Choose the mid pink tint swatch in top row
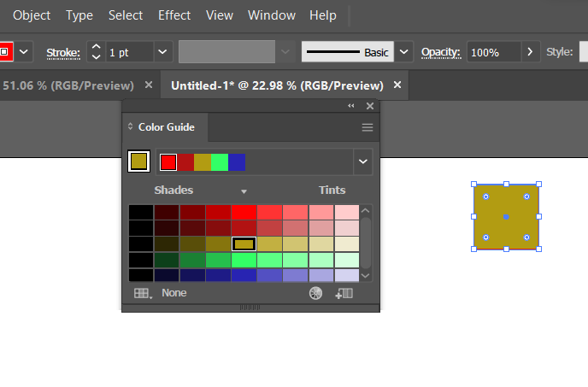 point(295,212)
